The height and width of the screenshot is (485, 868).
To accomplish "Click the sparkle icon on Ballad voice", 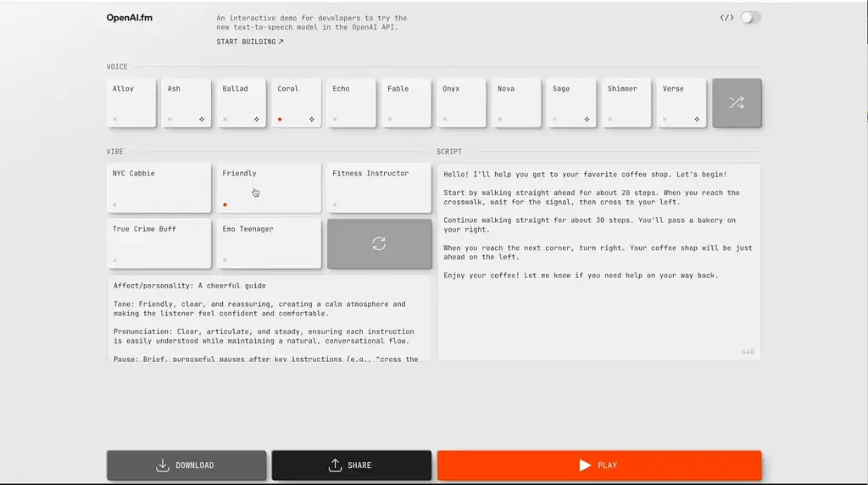I will 257,120.
